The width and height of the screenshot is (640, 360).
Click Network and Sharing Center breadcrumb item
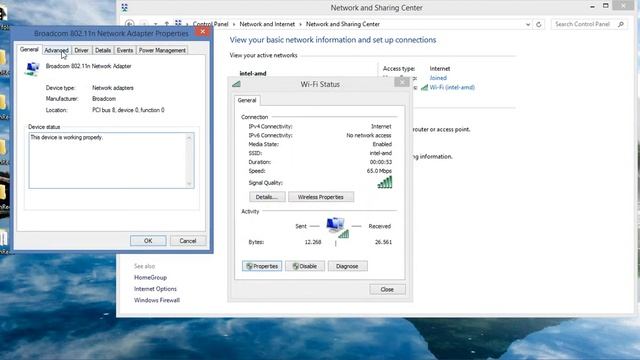pyautogui.click(x=343, y=24)
